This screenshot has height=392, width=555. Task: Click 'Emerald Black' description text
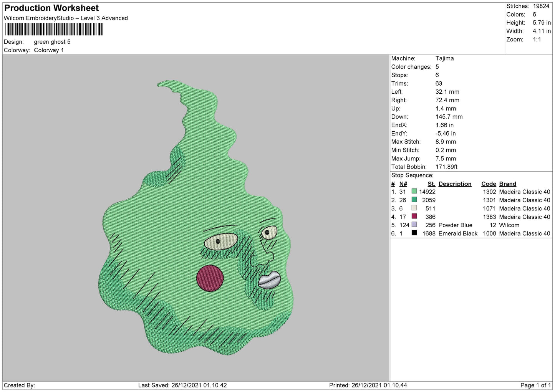pos(458,234)
